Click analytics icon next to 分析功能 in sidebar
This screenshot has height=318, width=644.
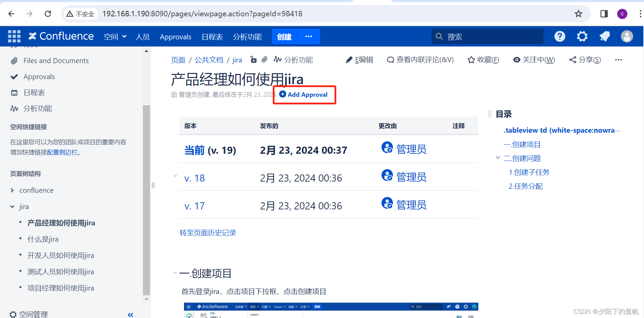14,109
